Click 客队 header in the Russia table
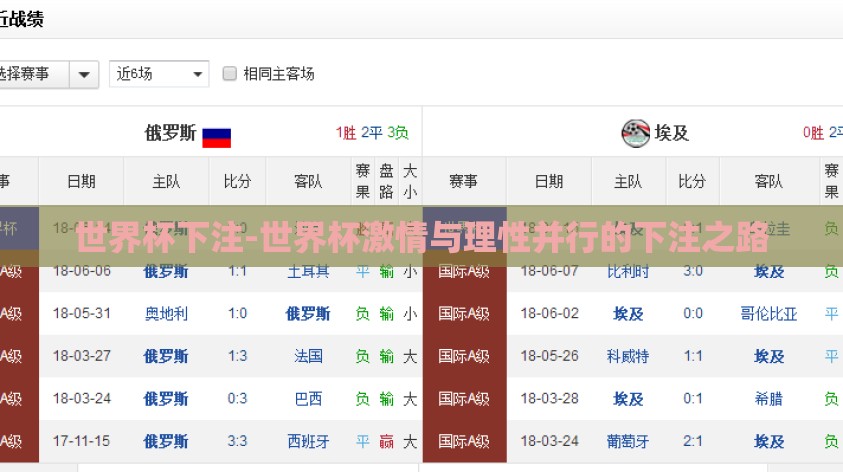843x472 pixels. (x=308, y=182)
